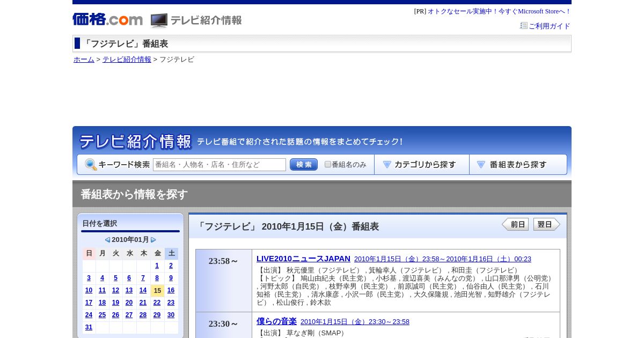Select January 7 in calendar
The width and height of the screenshot is (644, 338).
pyautogui.click(x=143, y=278)
